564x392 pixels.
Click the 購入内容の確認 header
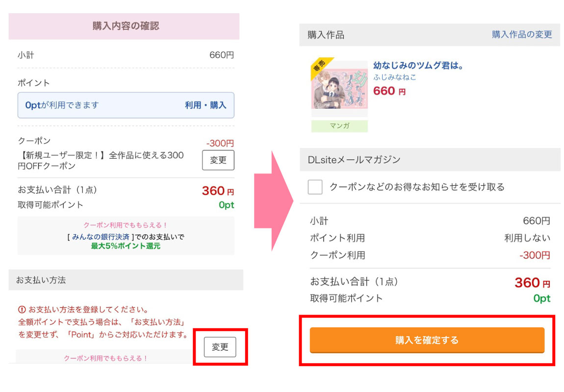tap(126, 26)
